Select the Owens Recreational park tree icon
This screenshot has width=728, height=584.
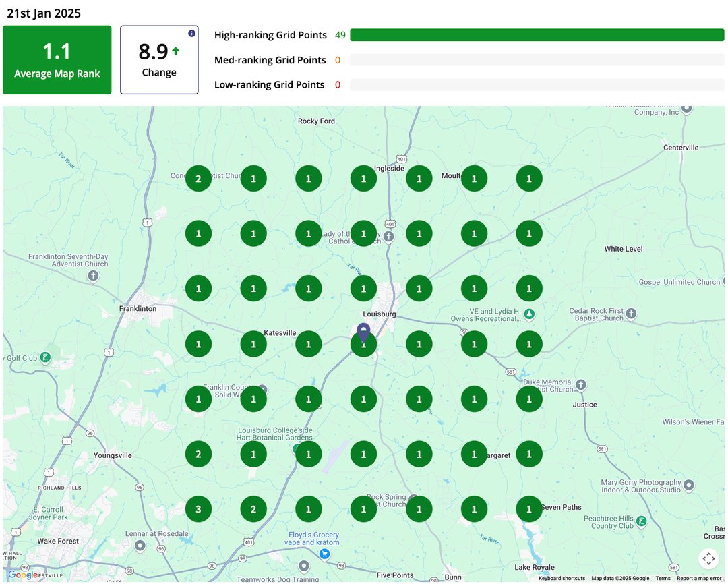530,314
